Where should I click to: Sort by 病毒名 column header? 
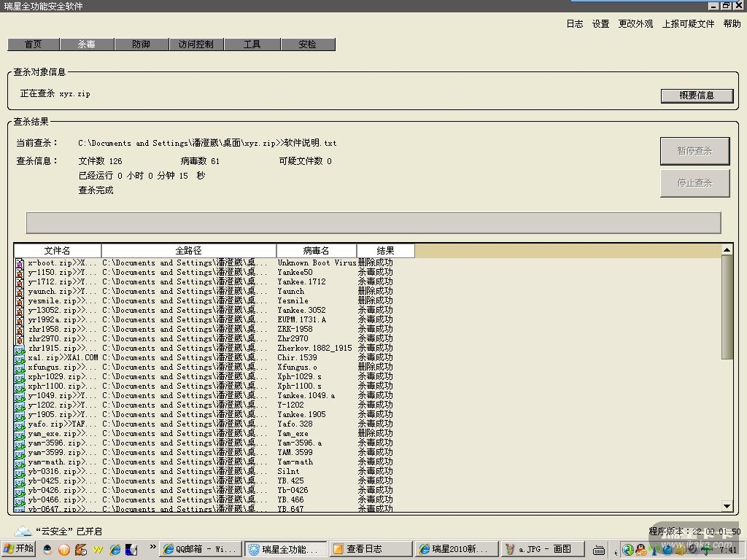317,251
